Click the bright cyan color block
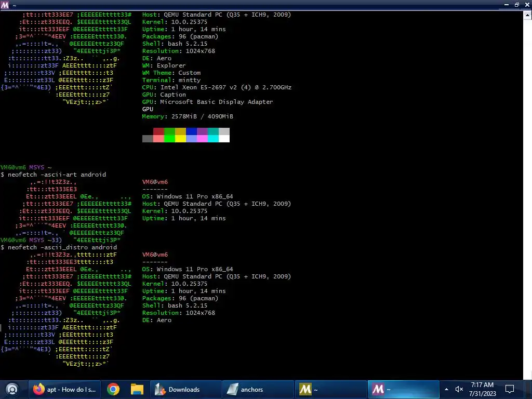 [213, 138]
